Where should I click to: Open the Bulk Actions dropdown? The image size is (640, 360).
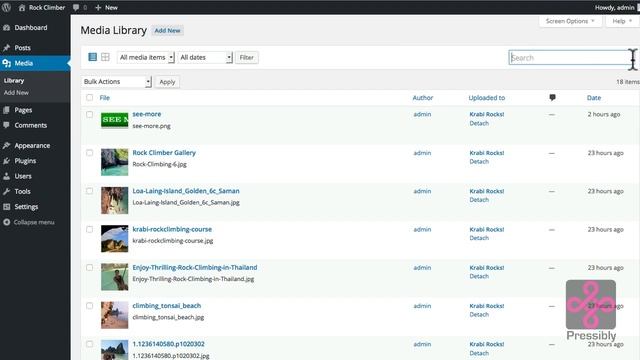coord(116,82)
